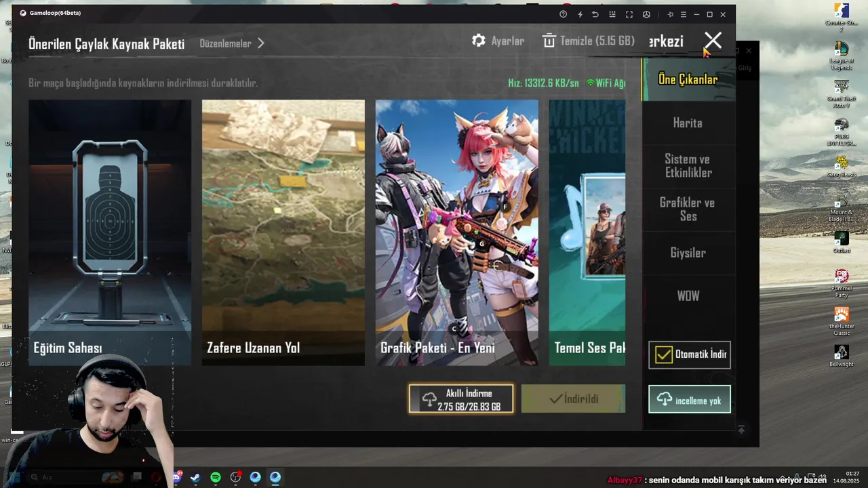The height and width of the screenshot is (488, 868).
Task: Pin the Gameloop window on top
Action: coord(670,14)
